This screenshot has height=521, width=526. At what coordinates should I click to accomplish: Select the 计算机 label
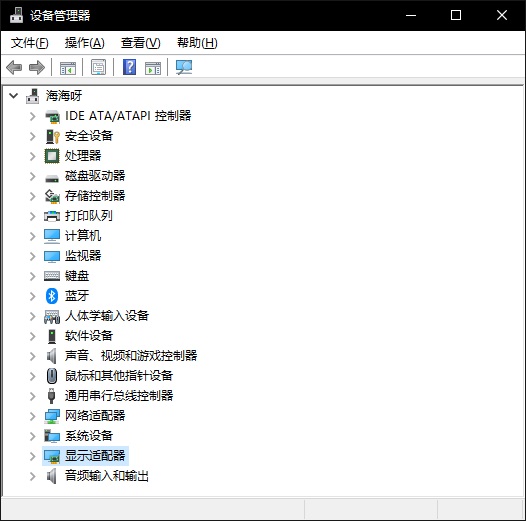coord(83,236)
